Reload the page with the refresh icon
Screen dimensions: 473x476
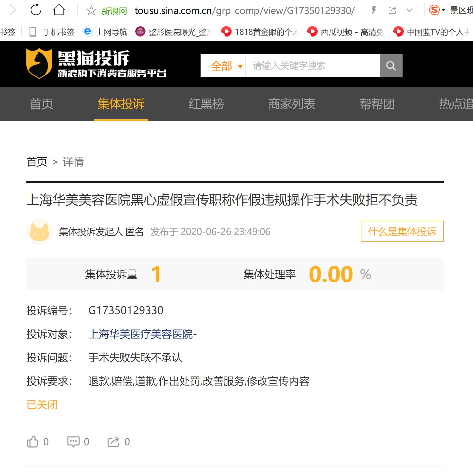pyautogui.click(x=36, y=10)
